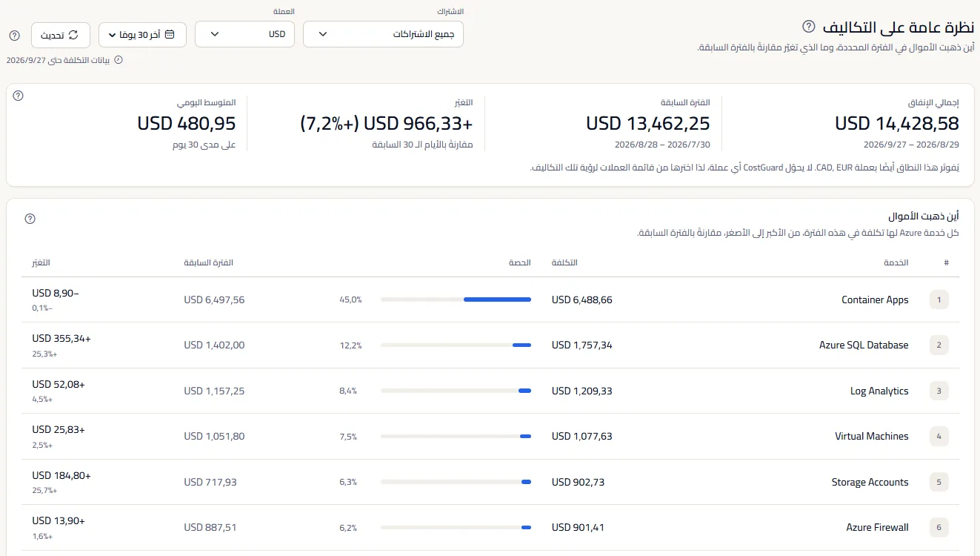Open help for the services cost table
980x556 pixels.
click(x=30, y=219)
